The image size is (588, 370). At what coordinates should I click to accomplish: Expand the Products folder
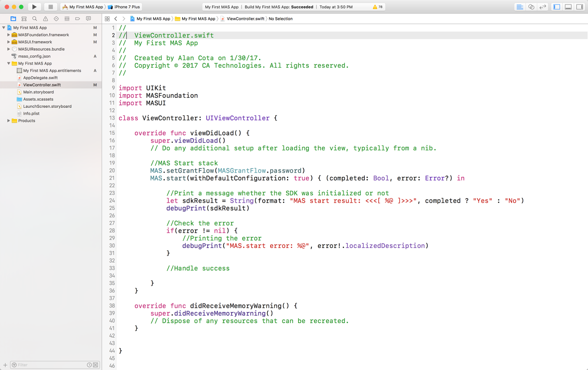point(9,120)
